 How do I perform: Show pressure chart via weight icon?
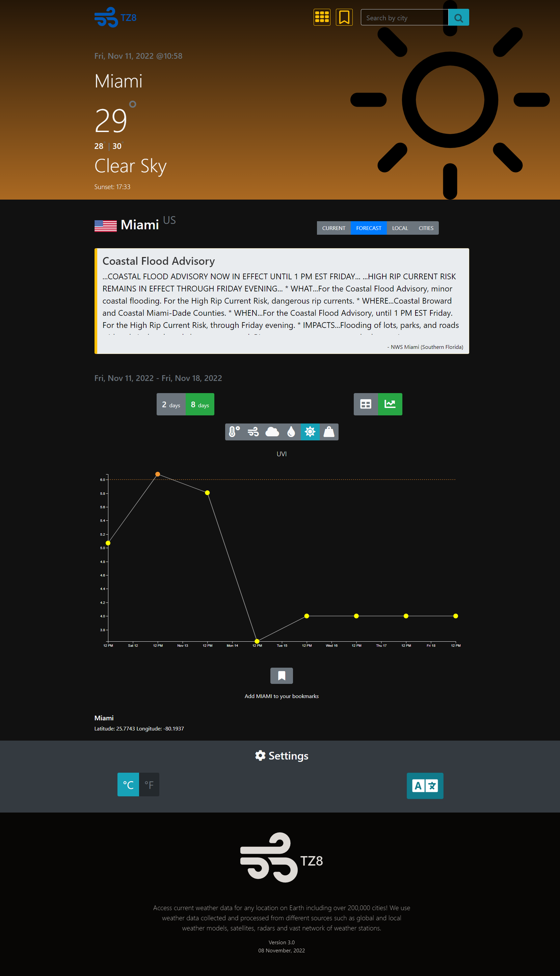coord(329,432)
